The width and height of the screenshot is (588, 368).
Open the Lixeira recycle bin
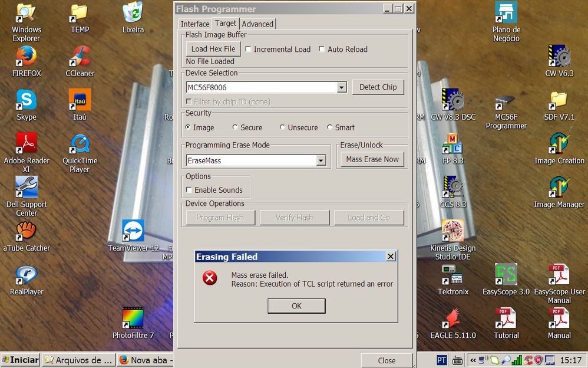(x=133, y=18)
